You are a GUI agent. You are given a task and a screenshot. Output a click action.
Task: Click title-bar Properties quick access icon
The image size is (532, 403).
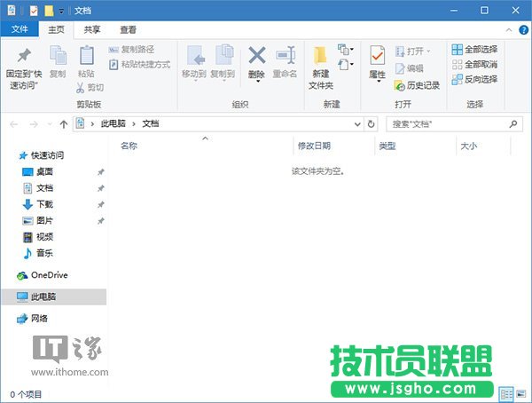[34, 11]
